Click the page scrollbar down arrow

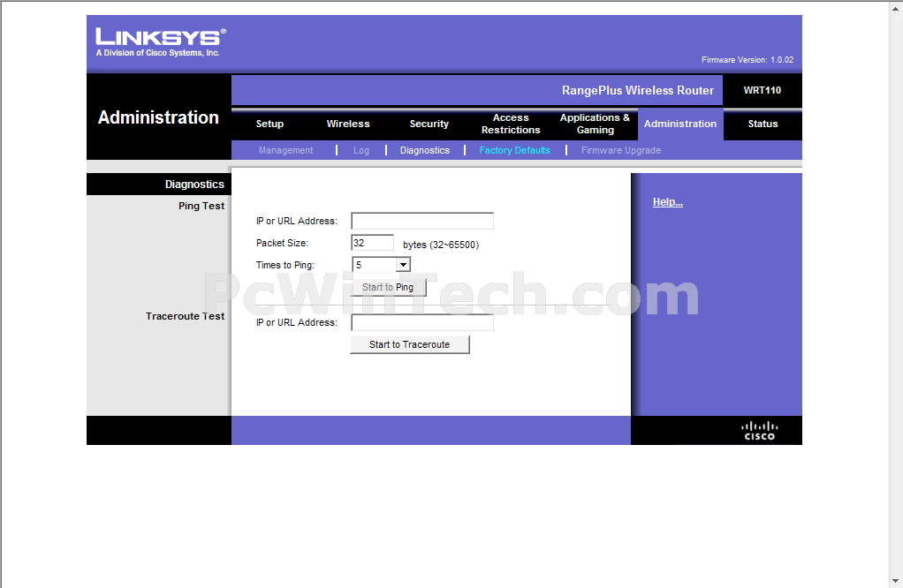(x=896, y=581)
